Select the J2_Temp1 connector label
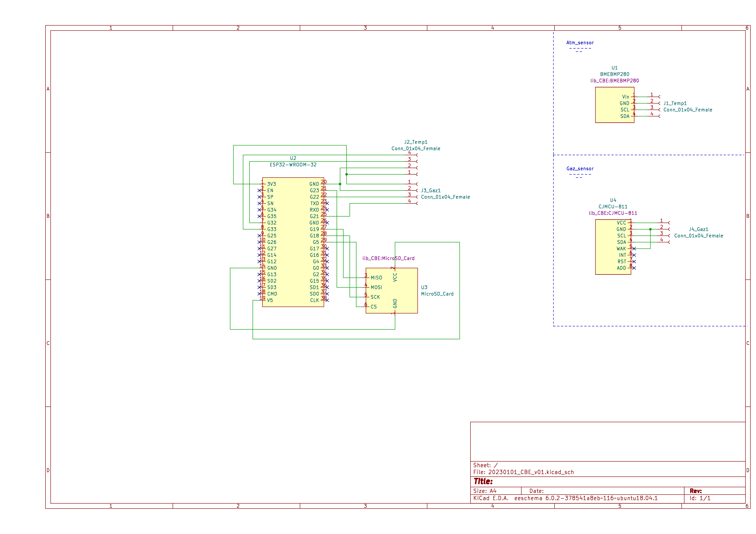 coord(415,142)
